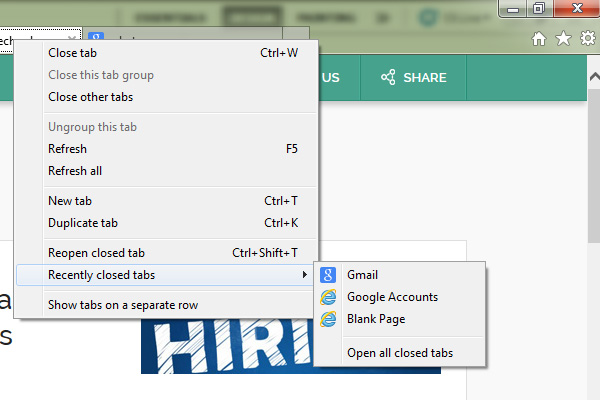Toggle Show tabs on a separate row

click(166, 305)
